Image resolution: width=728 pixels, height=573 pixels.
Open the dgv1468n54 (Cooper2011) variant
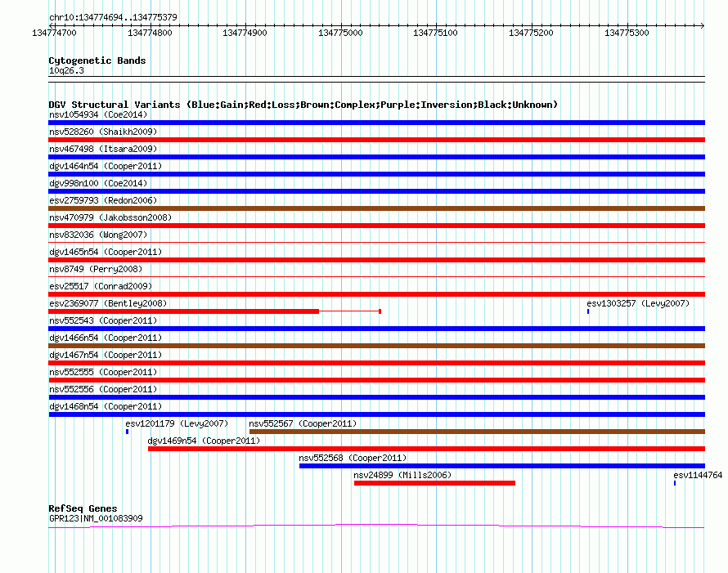[106, 406]
